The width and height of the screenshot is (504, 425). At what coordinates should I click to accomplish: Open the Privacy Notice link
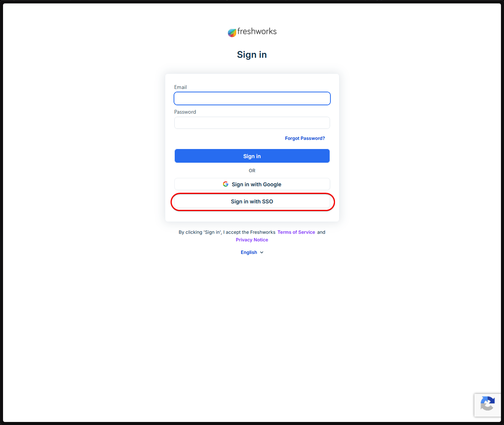252,240
